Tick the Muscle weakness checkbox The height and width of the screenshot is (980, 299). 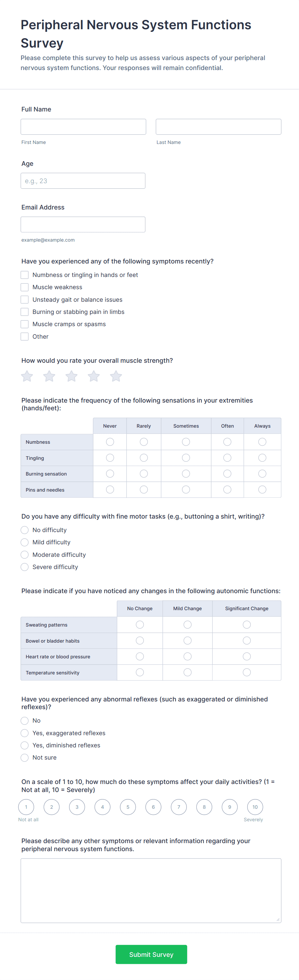coord(25,287)
